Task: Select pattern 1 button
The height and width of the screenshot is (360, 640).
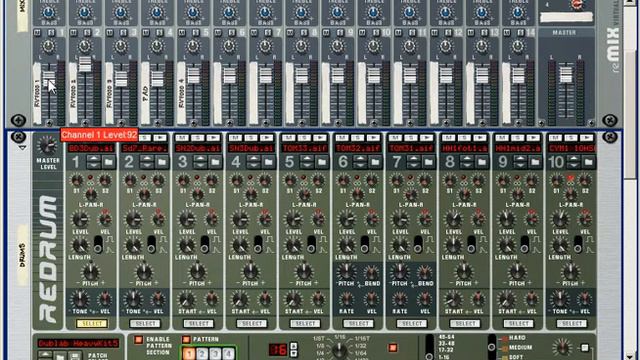Action: click(189, 353)
